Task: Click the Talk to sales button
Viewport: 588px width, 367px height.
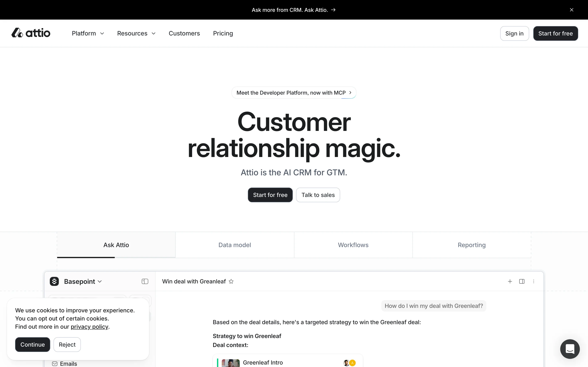Action: point(318,195)
